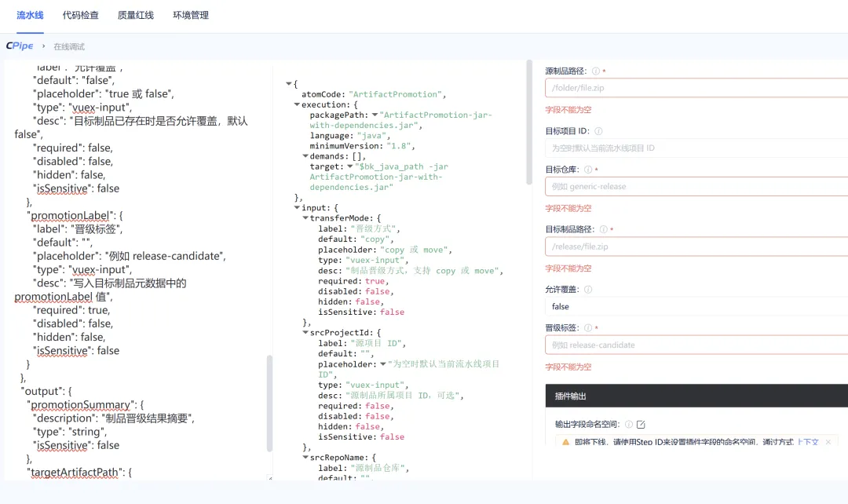Open the 代码检查 tab
This screenshot has height=504, width=848.
(81, 15)
